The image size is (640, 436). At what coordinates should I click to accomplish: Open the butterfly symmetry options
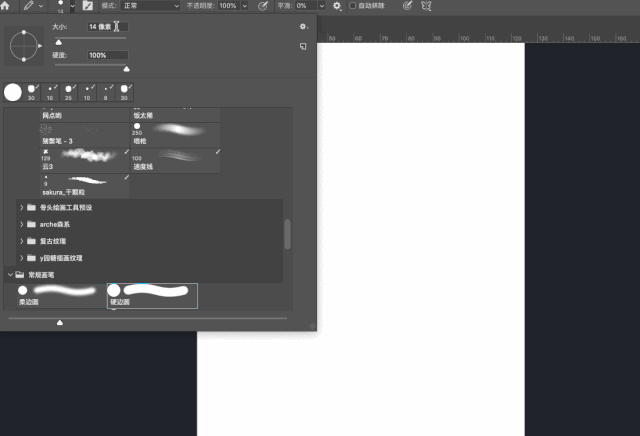pyautogui.click(x=426, y=6)
